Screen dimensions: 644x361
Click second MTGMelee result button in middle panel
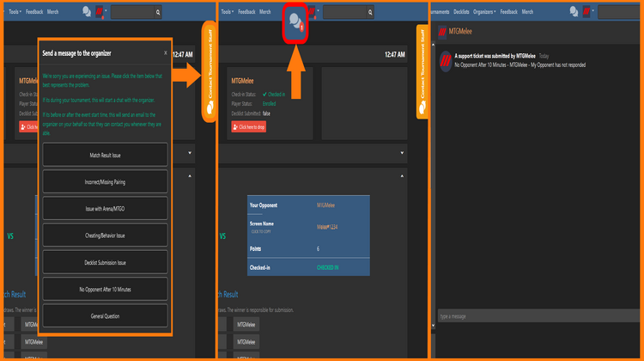246,342
